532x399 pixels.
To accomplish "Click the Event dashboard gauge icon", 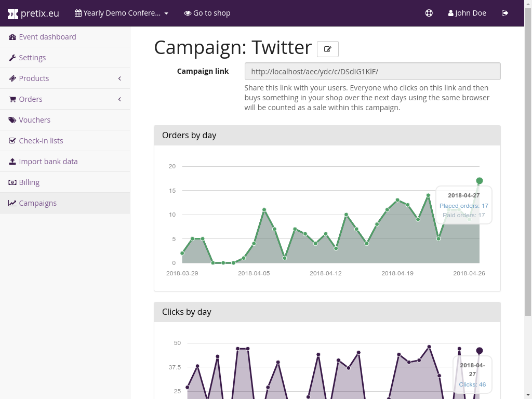I will click(x=12, y=37).
